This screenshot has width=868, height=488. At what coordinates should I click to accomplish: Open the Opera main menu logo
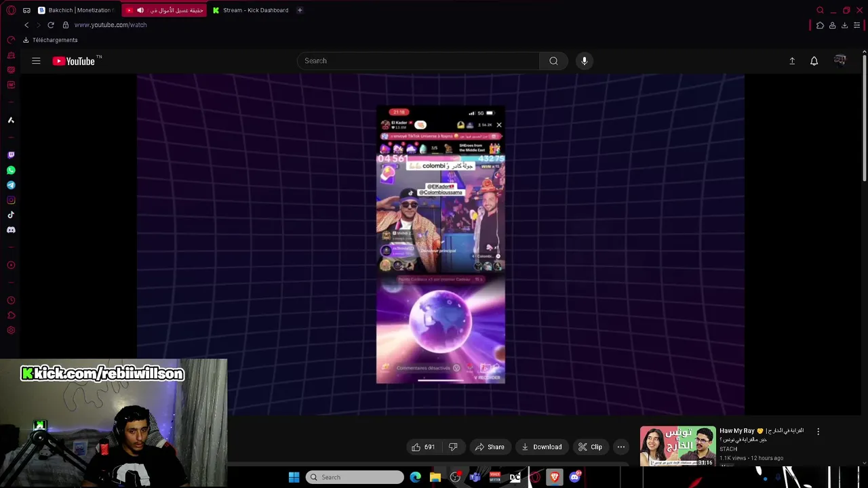[x=11, y=10]
